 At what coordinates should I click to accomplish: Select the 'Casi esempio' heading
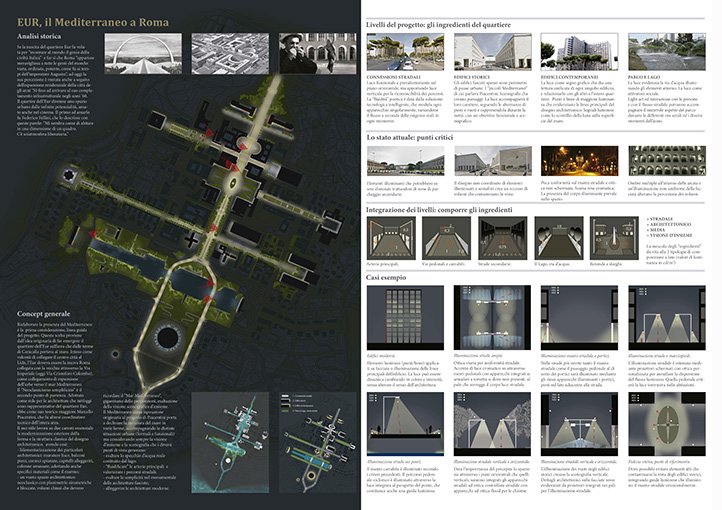(x=386, y=277)
